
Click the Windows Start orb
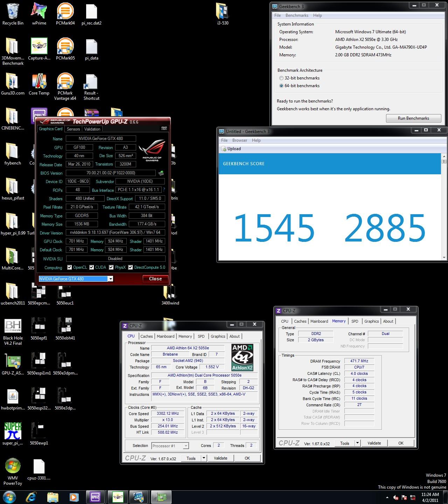pyautogui.click(x=9, y=496)
